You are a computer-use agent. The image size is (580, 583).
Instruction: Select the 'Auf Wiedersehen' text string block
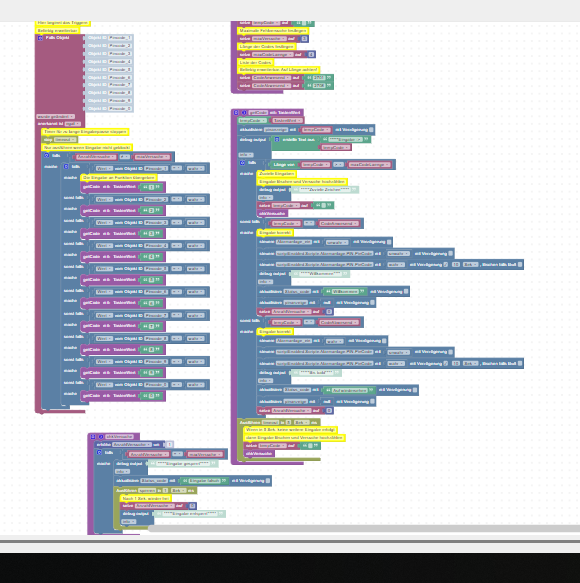coord(349,390)
